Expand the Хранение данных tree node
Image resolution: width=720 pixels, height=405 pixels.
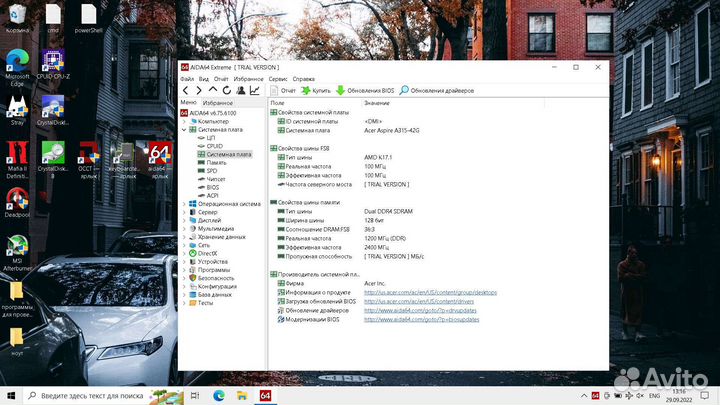coord(185,237)
